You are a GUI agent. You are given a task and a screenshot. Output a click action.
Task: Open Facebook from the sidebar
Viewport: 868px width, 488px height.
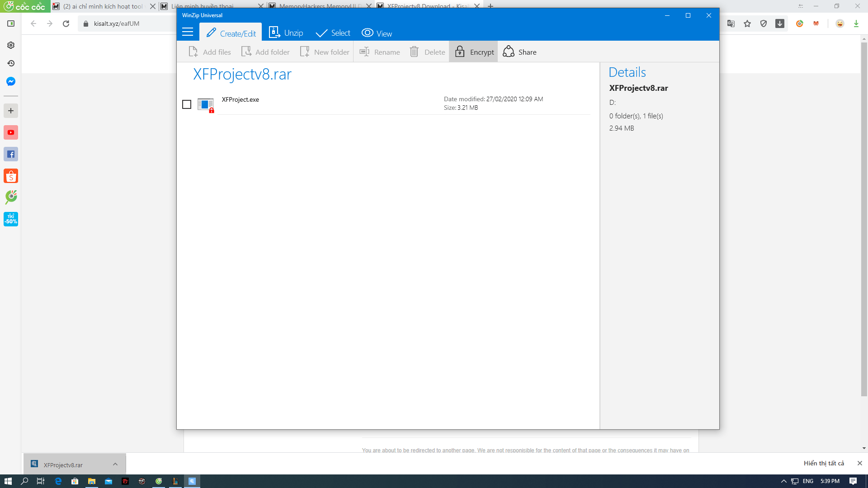(x=11, y=154)
